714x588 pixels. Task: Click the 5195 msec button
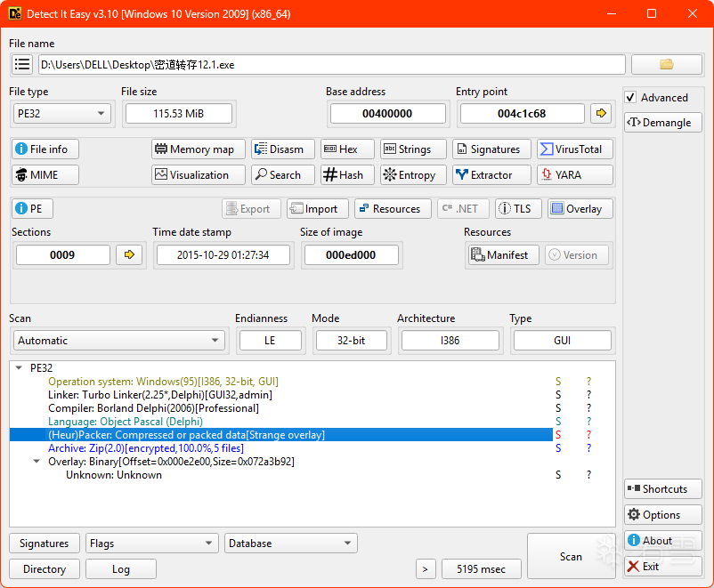click(x=482, y=569)
